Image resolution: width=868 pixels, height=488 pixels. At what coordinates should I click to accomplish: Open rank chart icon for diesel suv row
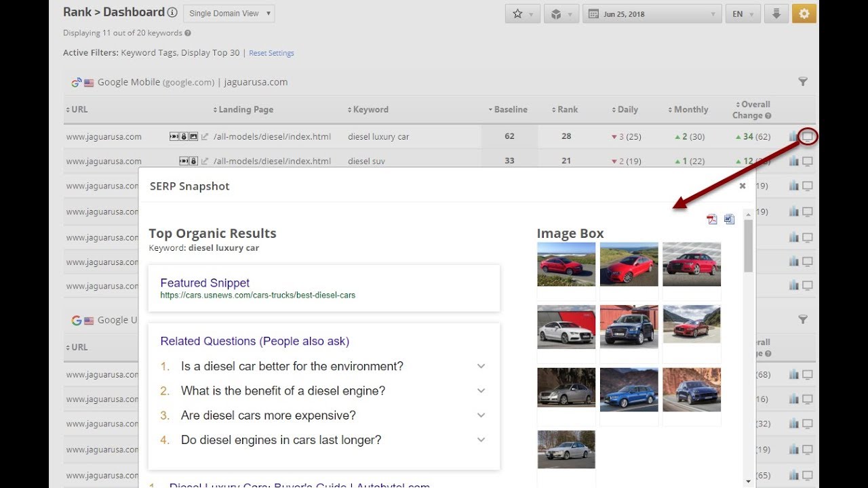click(x=794, y=161)
